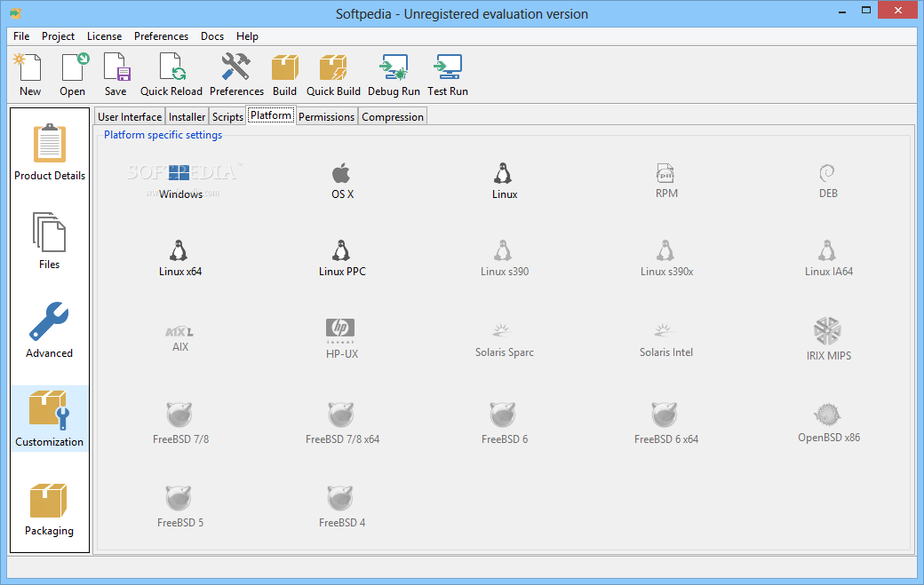The width and height of the screenshot is (924, 585).
Task: Open the Project menu
Action: point(58,36)
